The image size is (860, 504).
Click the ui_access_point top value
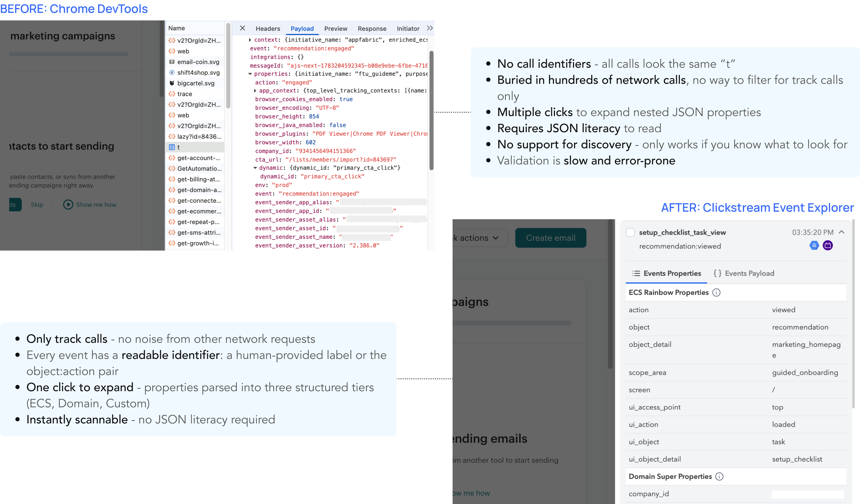pyautogui.click(x=777, y=408)
